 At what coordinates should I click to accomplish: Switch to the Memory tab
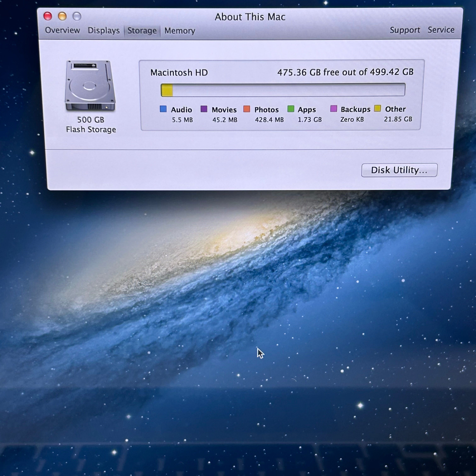(x=180, y=31)
